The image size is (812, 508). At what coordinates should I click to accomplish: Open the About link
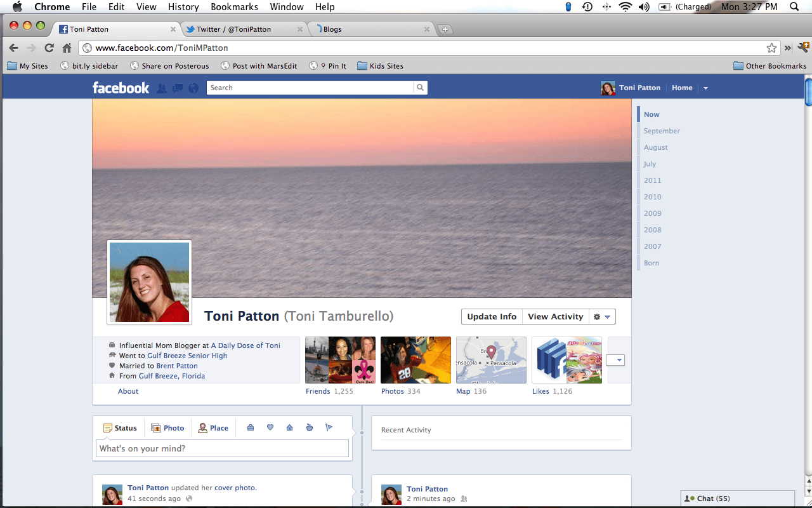click(128, 391)
